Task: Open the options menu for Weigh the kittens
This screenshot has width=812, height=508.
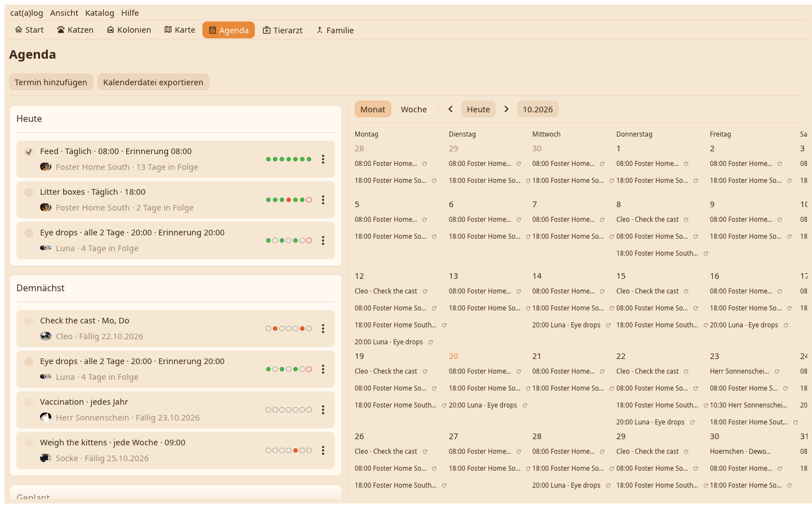Action: [x=323, y=450]
